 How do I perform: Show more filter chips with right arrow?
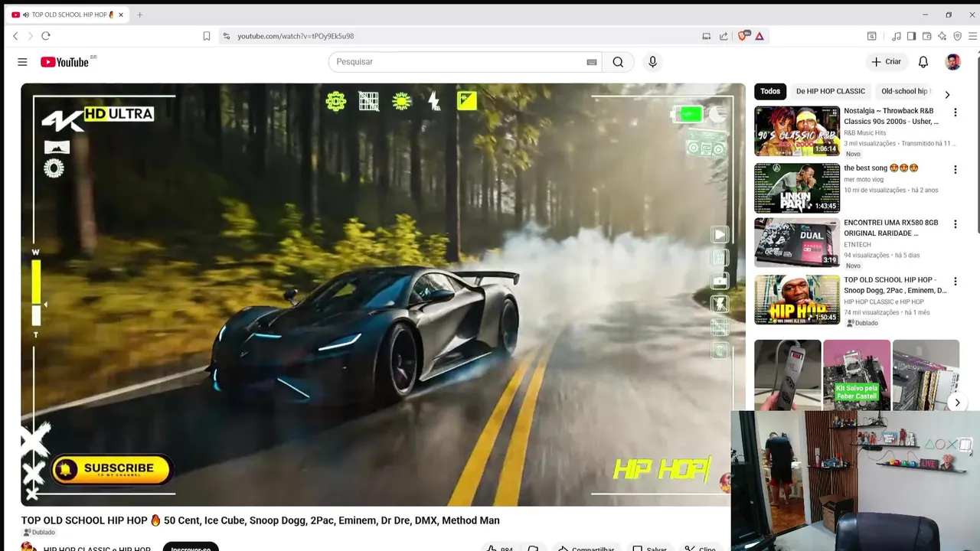[947, 95]
